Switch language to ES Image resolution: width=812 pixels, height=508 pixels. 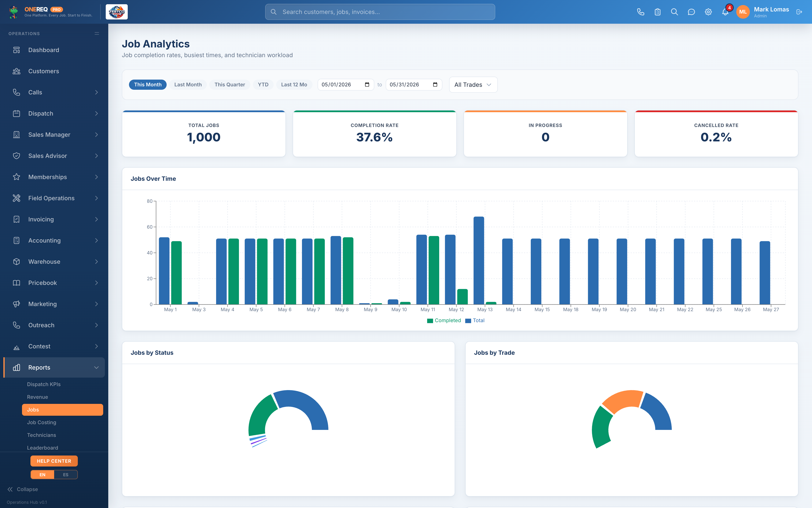click(x=66, y=475)
